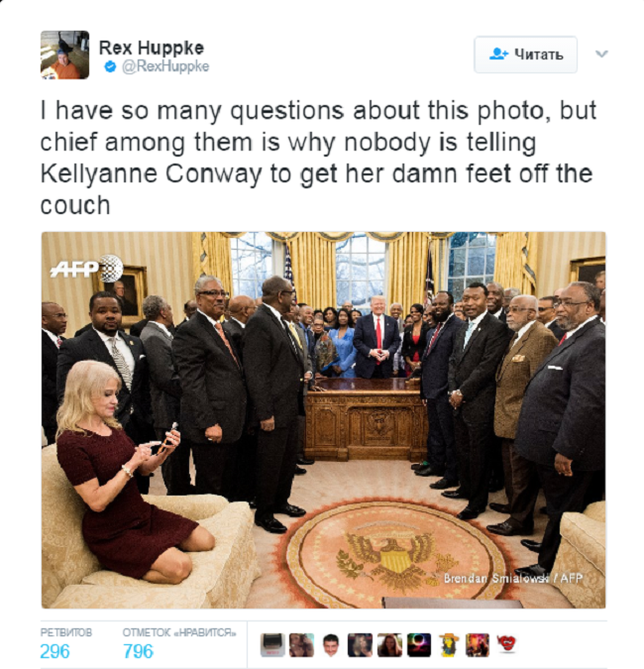Viewport: 644px width, 669px height.
Task: Follow the account with the Читать button
Action: pos(525,55)
